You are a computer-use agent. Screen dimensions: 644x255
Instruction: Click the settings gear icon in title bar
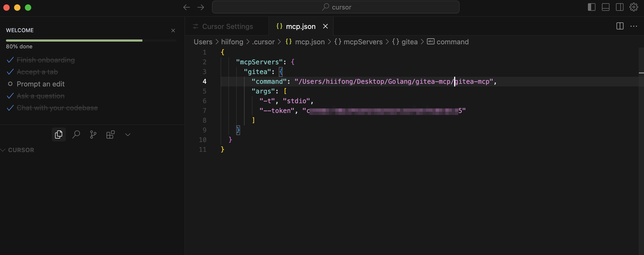pyautogui.click(x=633, y=7)
